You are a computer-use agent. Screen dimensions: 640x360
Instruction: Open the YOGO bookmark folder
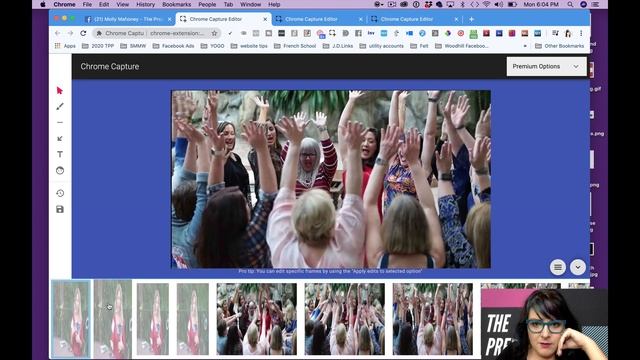[x=213, y=46]
